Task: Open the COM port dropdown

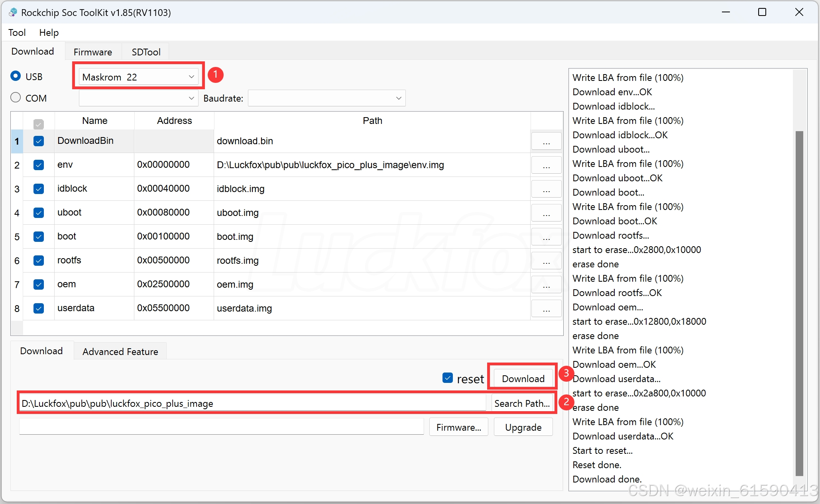Action: pyautogui.click(x=191, y=98)
